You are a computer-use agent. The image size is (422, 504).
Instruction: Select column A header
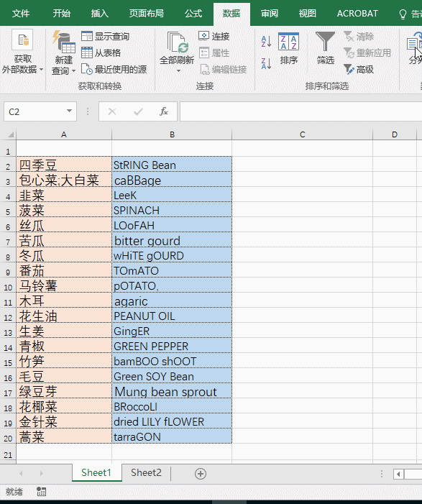pyautogui.click(x=64, y=134)
